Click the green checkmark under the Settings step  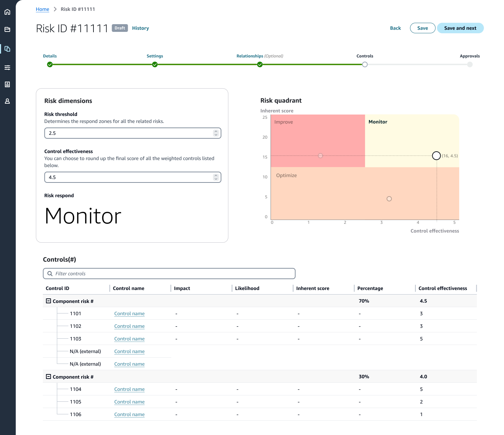[x=155, y=64]
